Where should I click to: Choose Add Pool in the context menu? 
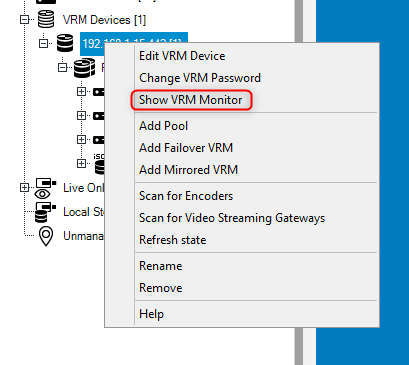(x=163, y=126)
